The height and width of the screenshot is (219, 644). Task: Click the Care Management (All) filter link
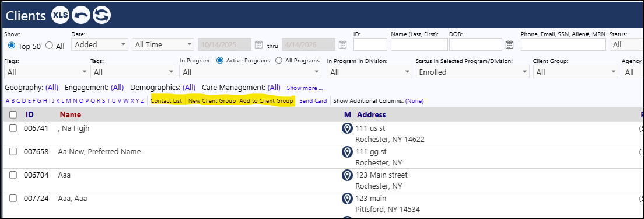pyautogui.click(x=274, y=88)
